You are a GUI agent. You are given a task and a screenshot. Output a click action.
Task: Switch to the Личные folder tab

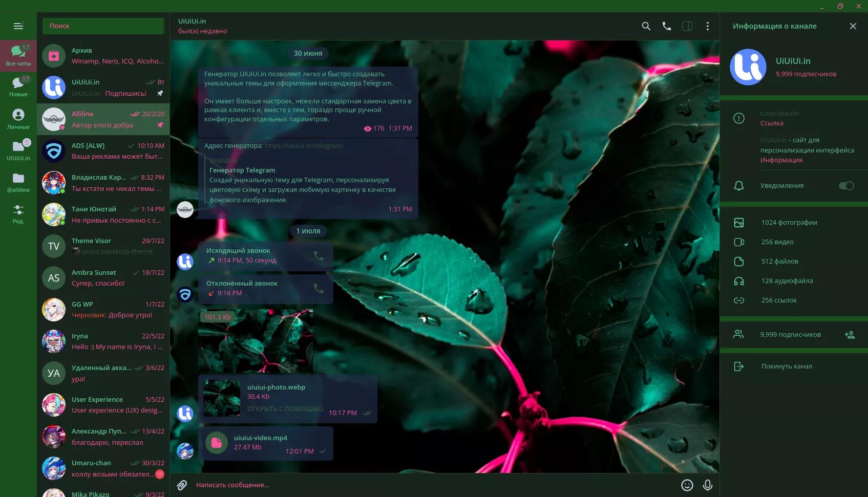tap(18, 119)
